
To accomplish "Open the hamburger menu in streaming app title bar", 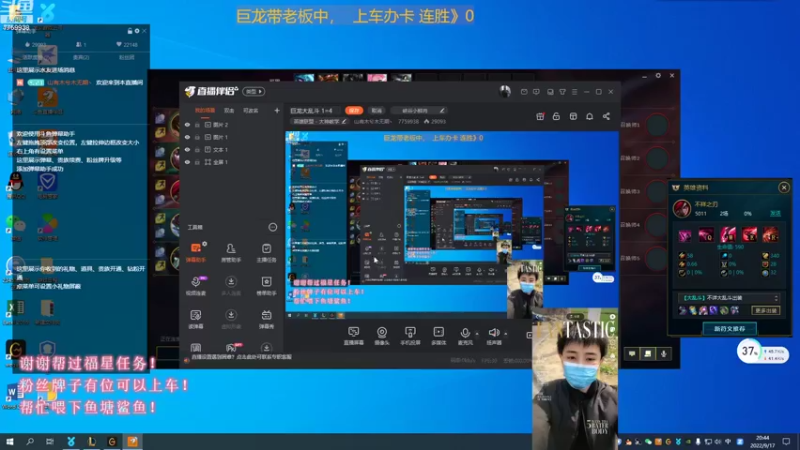I will [x=574, y=92].
